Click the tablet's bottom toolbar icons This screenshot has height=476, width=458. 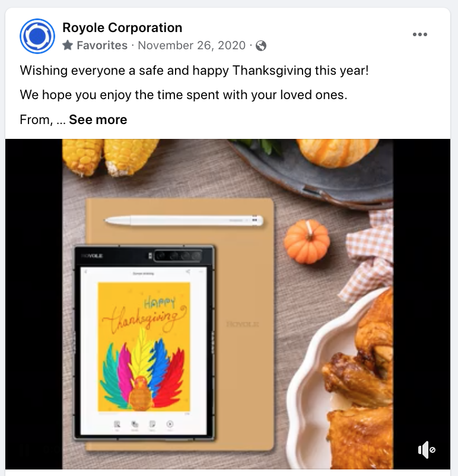[x=144, y=425]
